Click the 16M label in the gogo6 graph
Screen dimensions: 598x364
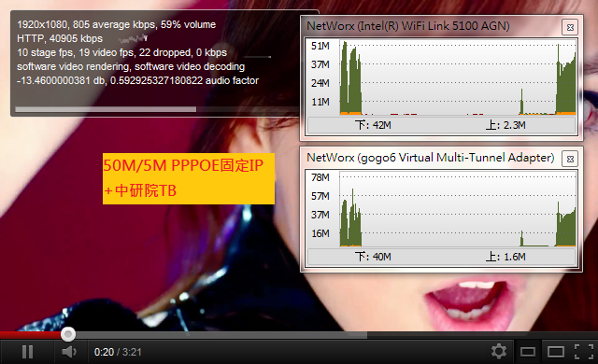tap(320, 233)
